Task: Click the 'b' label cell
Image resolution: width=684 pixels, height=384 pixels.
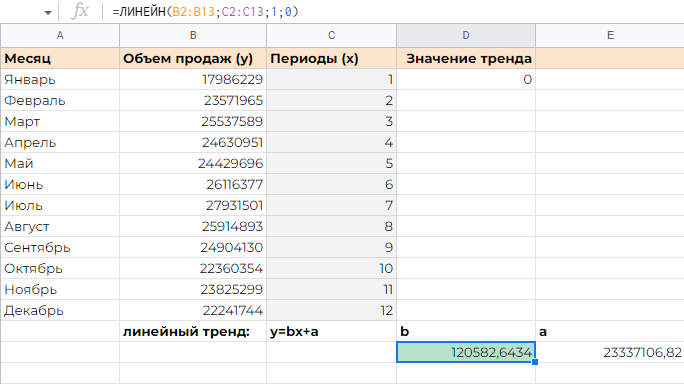Action: point(466,332)
